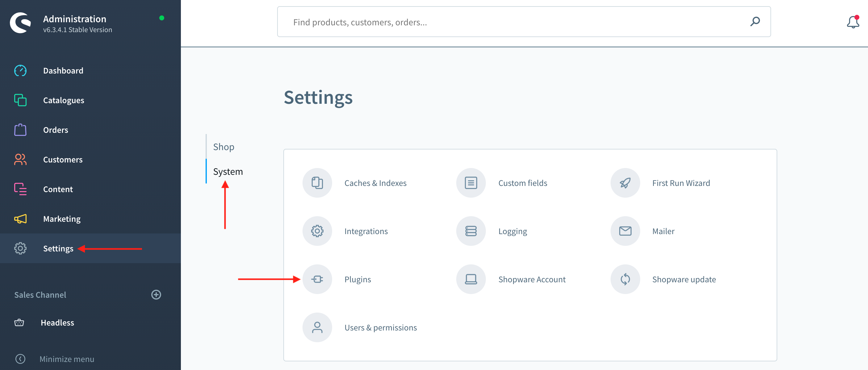Select the Logging server icon
Viewport: 868px width, 370px height.
(471, 231)
